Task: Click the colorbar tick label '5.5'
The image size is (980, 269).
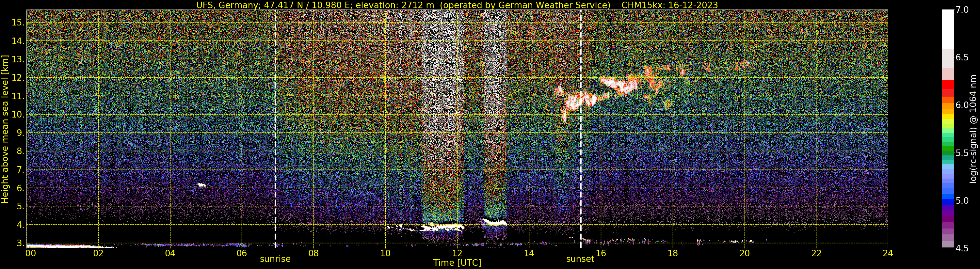Action: click(x=962, y=153)
